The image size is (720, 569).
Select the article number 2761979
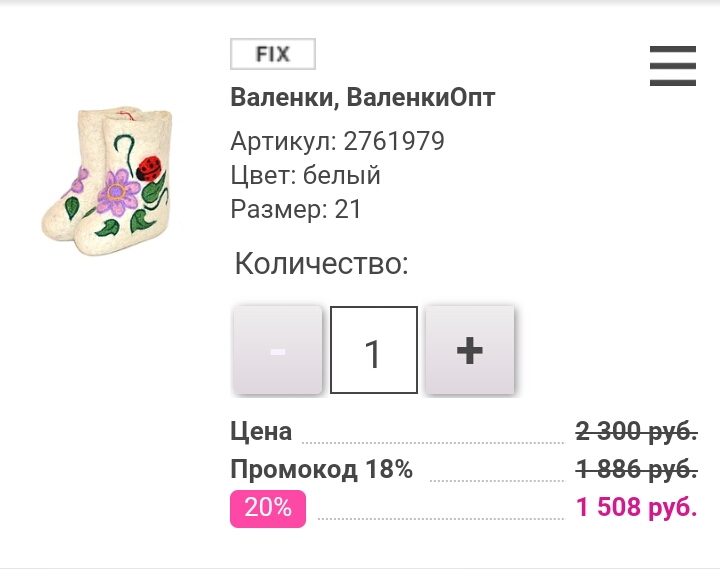tap(394, 141)
